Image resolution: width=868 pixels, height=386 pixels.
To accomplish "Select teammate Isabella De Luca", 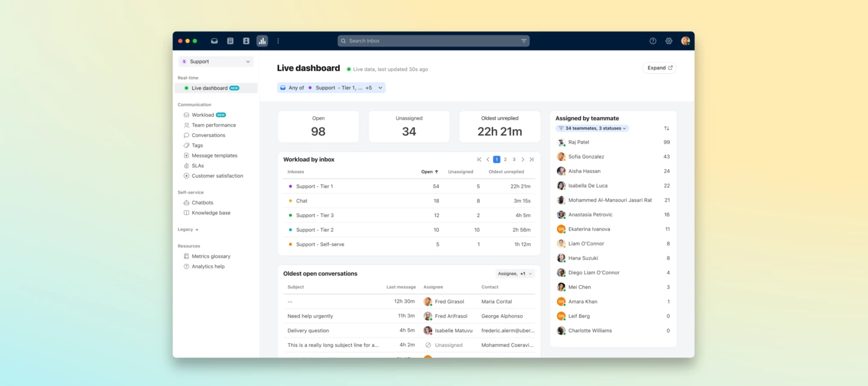I will [613, 186].
